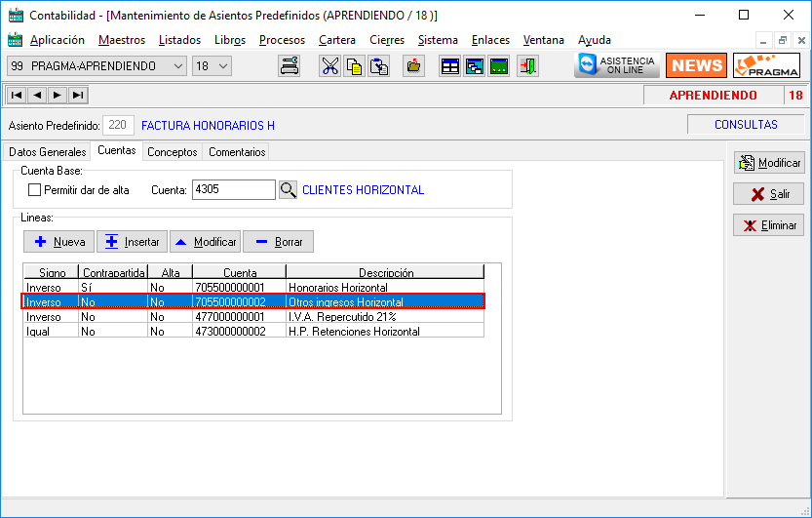Click CLIENTES HORIZONTAL account name
This screenshot has width=812, height=518.
coord(363,189)
